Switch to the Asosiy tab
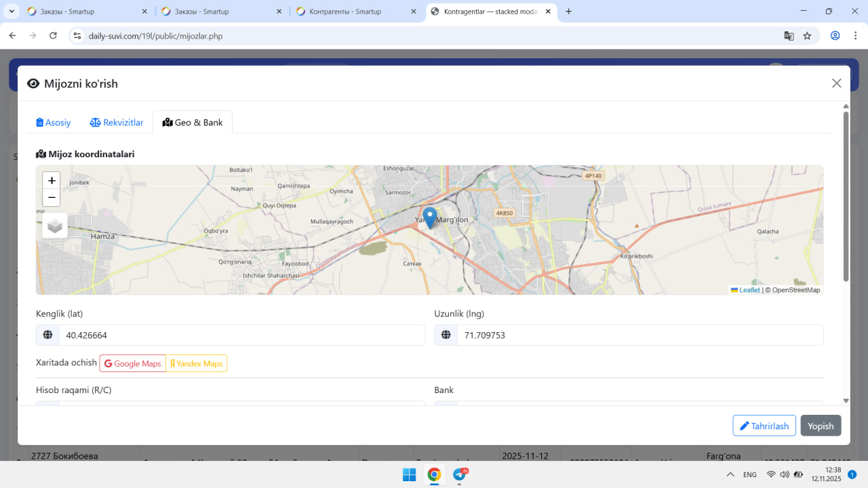 [54, 123]
